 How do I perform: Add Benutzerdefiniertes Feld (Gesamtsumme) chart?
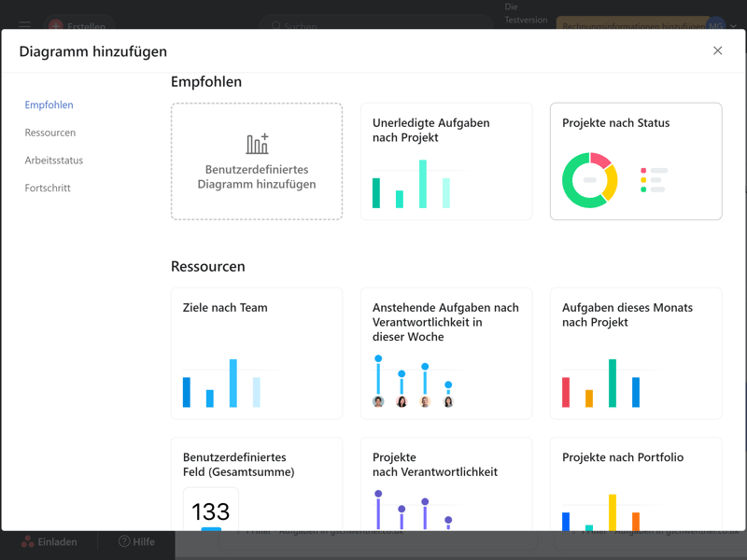pyautogui.click(x=257, y=483)
